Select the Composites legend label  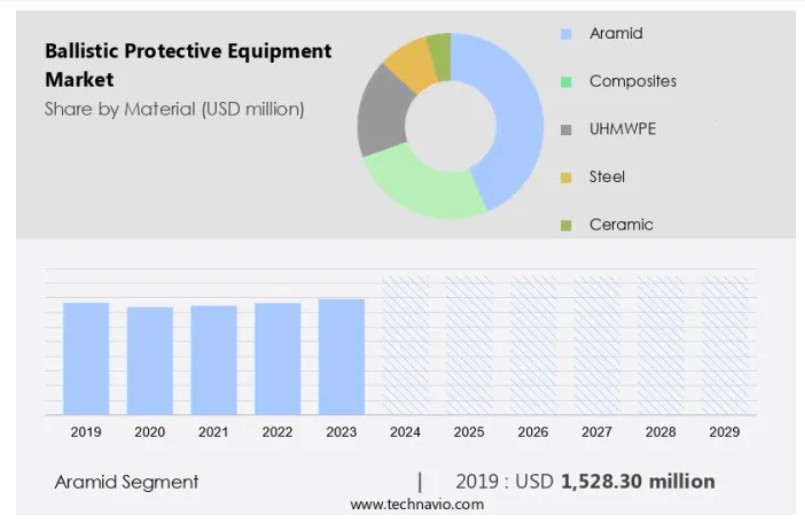(632, 82)
